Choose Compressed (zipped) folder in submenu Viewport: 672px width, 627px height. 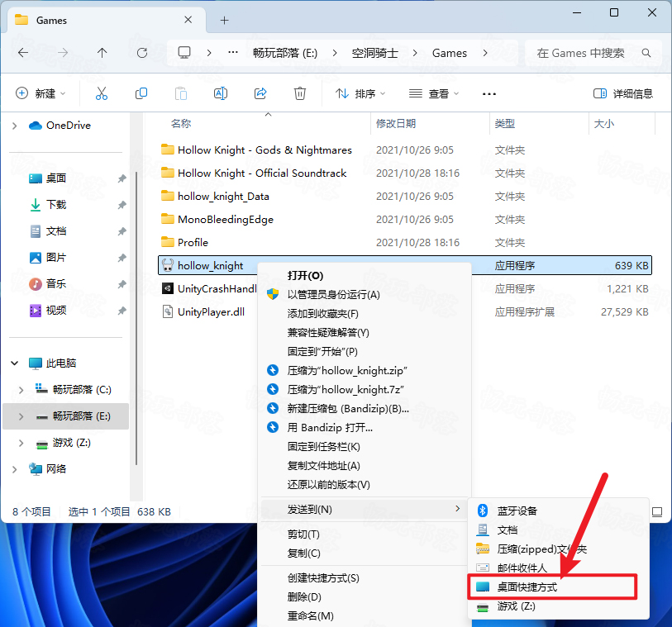tap(559, 549)
